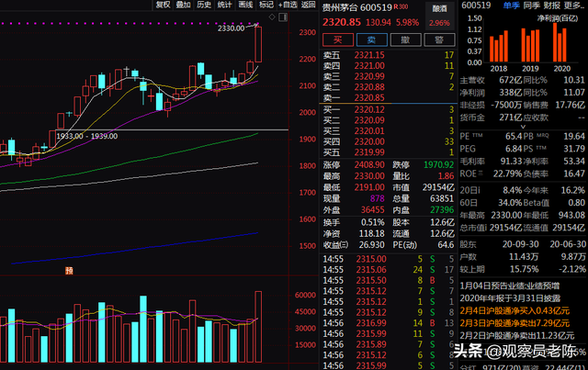Open the 2月2日沪股通净卖出 news line
This screenshot has height=370, width=588.
point(517,335)
